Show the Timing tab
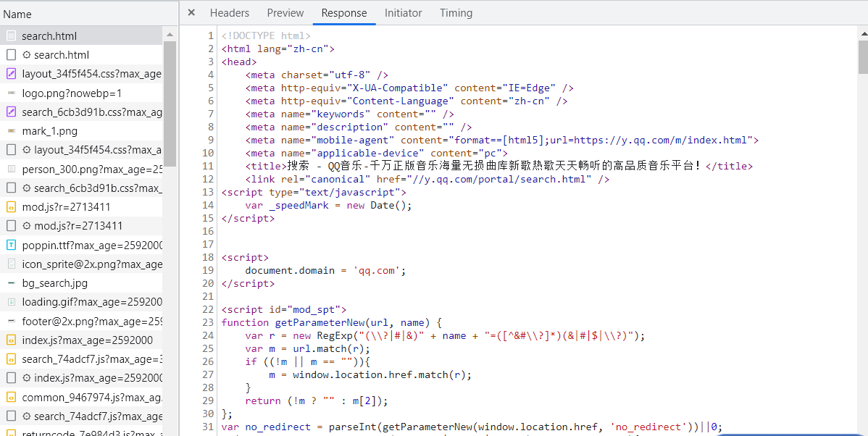This screenshot has height=436, width=868. pyautogui.click(x=456, y=13)
